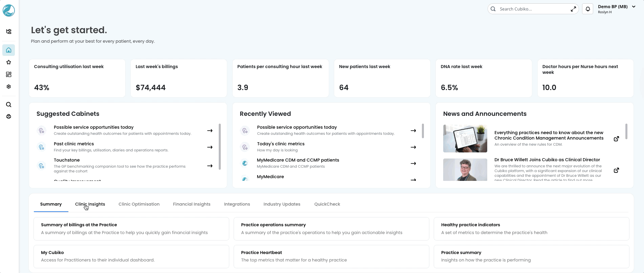Click the print icon in sidebar

point(9,117)
